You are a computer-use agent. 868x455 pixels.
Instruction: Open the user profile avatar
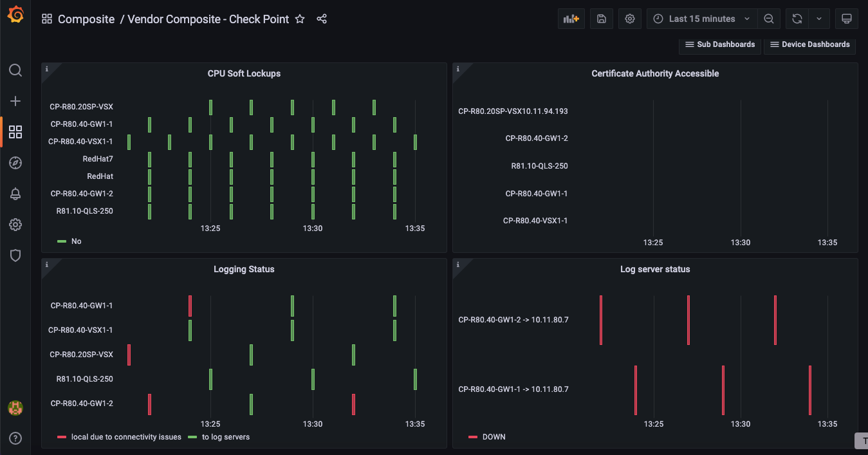15,407
